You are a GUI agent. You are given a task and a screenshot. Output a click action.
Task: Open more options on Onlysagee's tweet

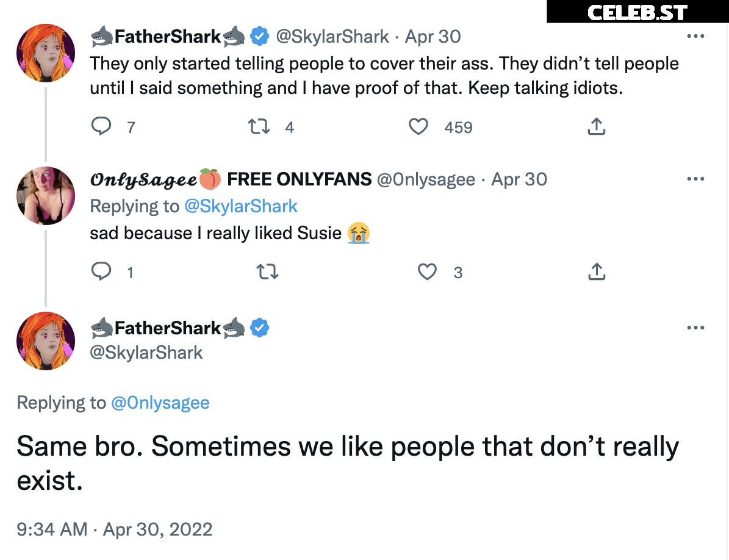[x=695, y=179]
